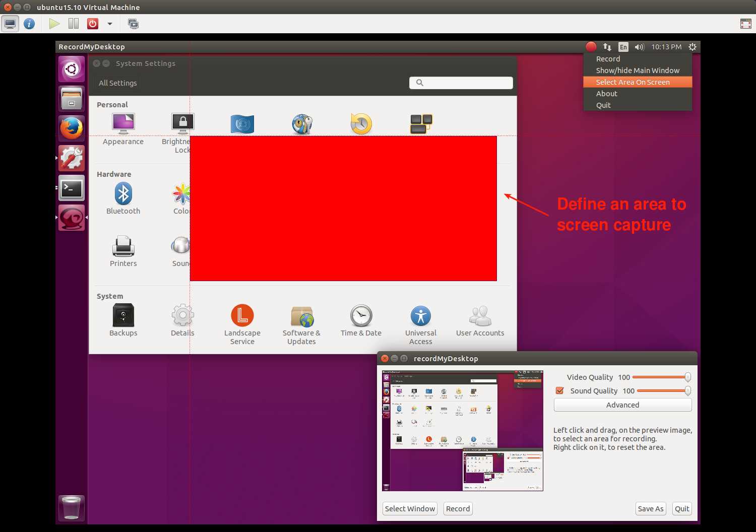
Task: Open the Trash in the launcher
Action: 72,508
